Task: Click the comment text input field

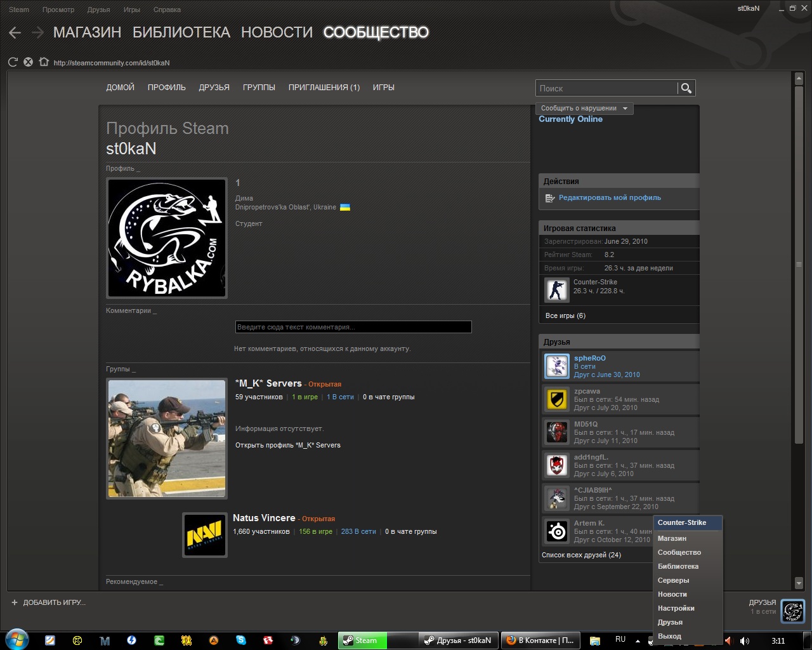Action: (353, 327)
